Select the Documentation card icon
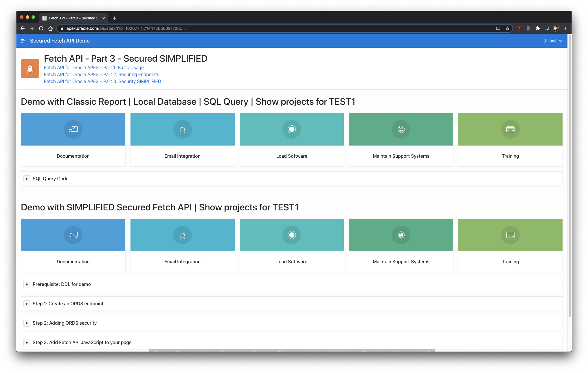The height and width of the screenshot is (373, 588). 73,129
